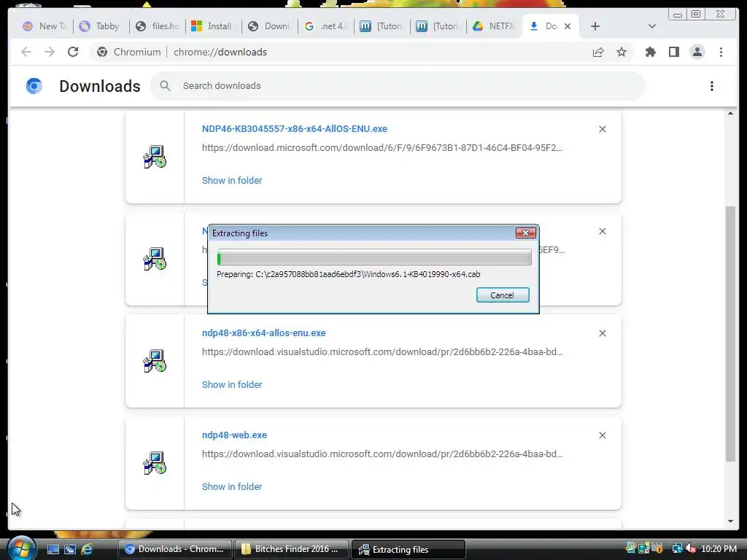Click the switch between windows quick launch icon
747x560 pixels.
pos(70,549)
